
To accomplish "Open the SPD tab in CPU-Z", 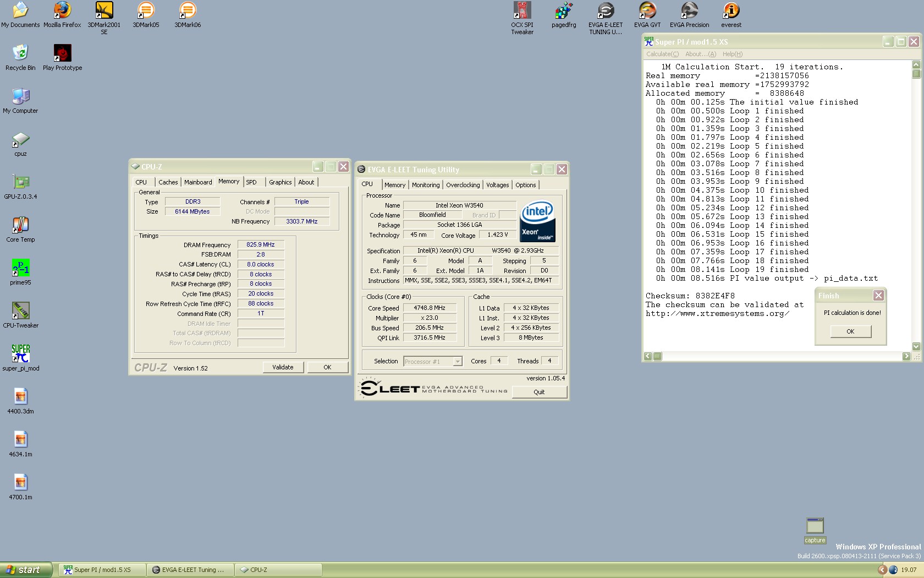I will (x=251, y=182).
